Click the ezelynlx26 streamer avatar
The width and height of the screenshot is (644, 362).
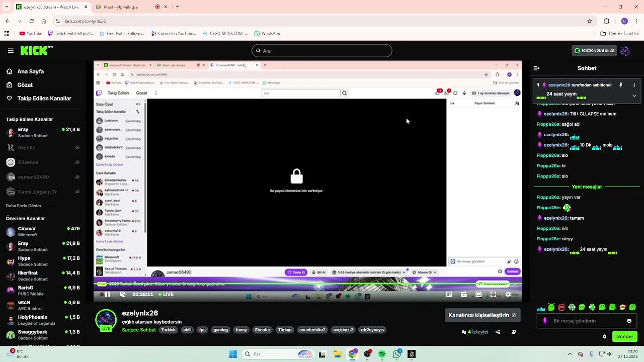point(106,320)
